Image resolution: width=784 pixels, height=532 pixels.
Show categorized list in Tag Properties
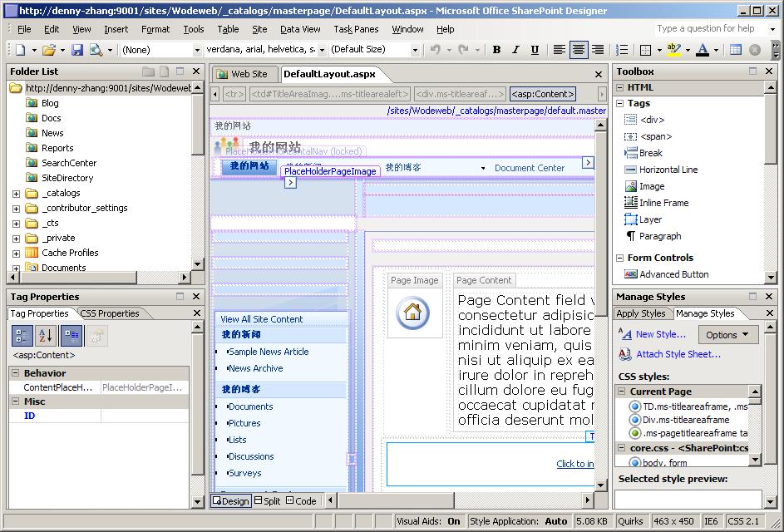click(x=22, y=336)
